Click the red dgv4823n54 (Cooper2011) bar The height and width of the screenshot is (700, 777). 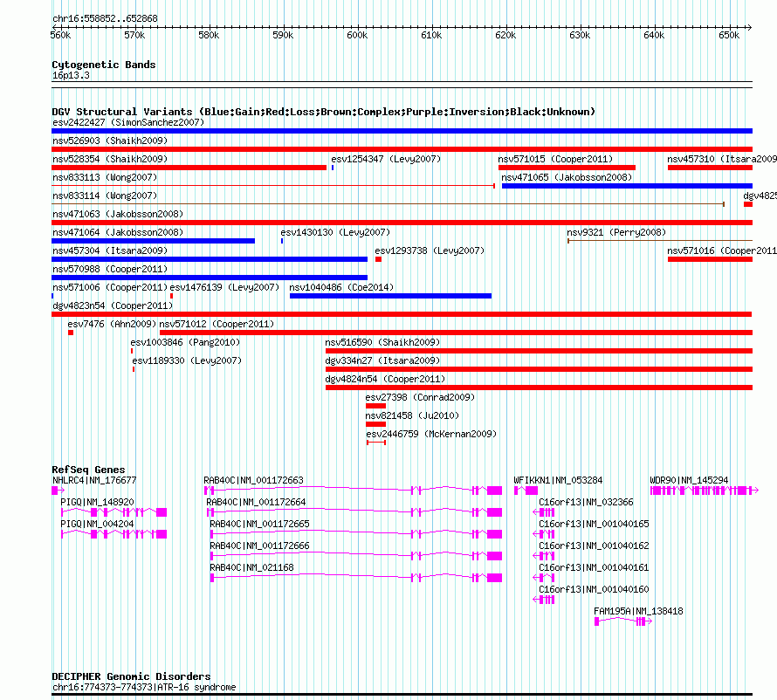point(402,314)
